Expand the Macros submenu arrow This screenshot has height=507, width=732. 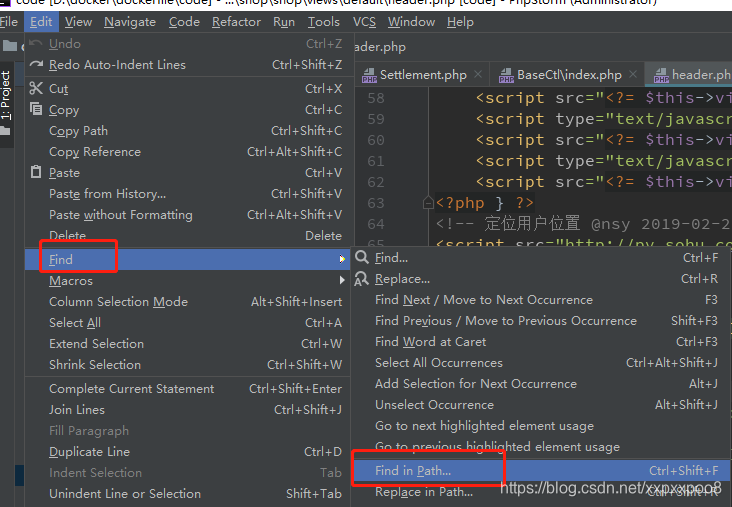(342, 280)
